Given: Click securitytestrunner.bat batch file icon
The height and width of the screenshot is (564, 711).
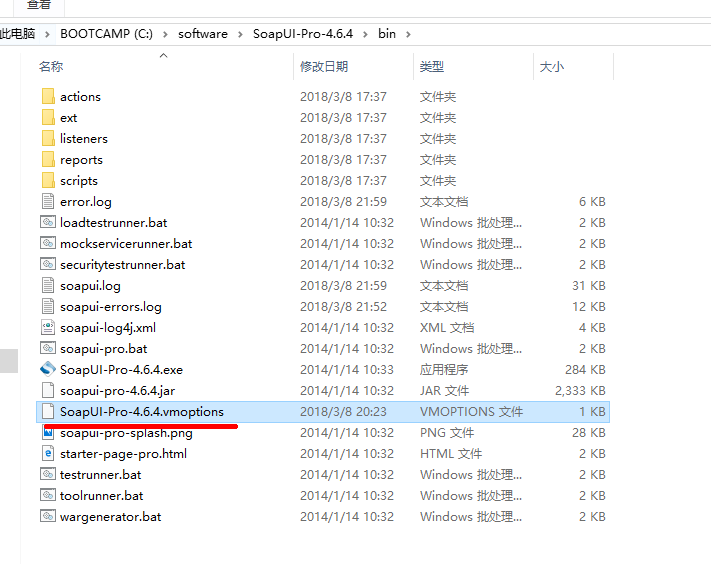Looking at the screenshot, I should tap(48, 264).
